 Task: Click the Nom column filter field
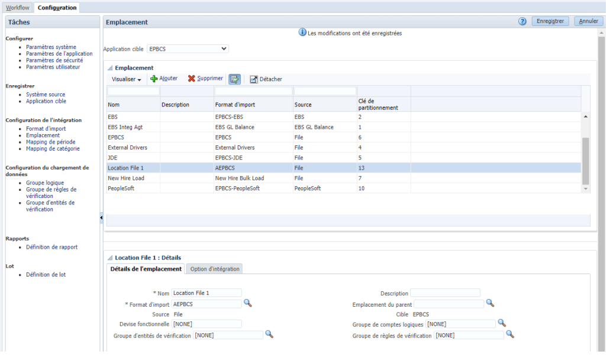pos(133,91)
